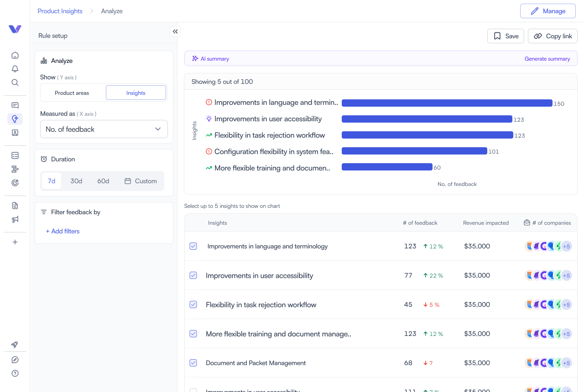Open the roadmap bars icon in the sidebar

15,169
